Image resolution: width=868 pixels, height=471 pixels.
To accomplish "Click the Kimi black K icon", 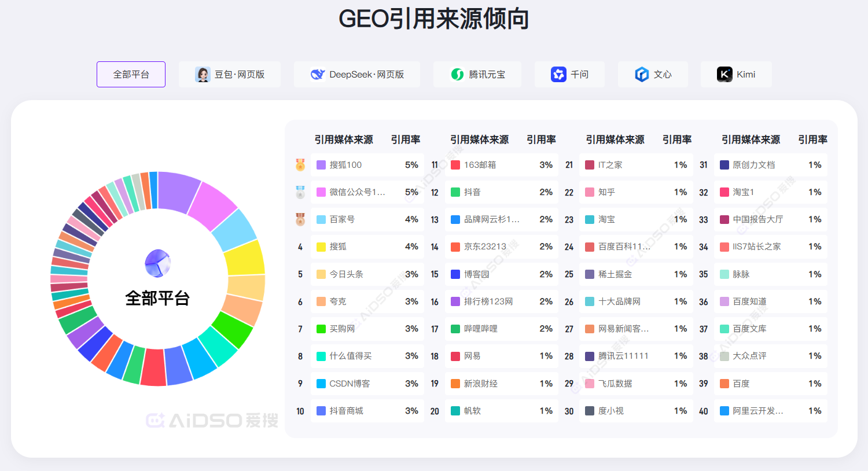I will tap(724, 75).
